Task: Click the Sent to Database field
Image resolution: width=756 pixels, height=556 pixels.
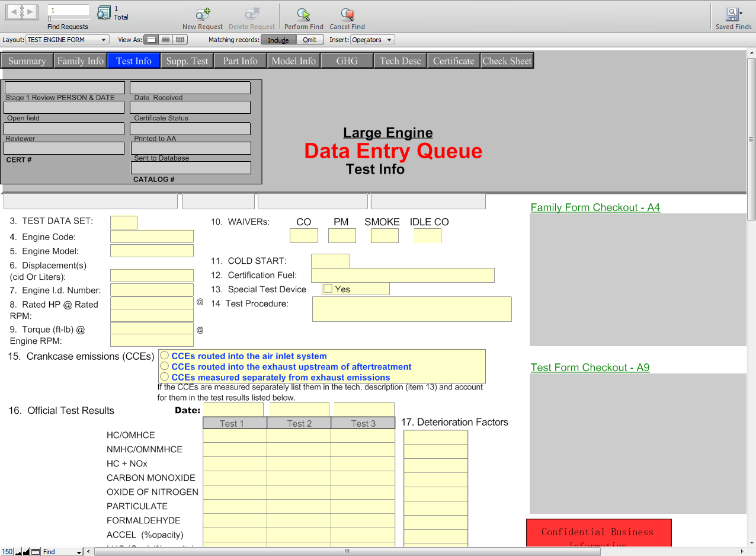Action: [x=191, y=148]
